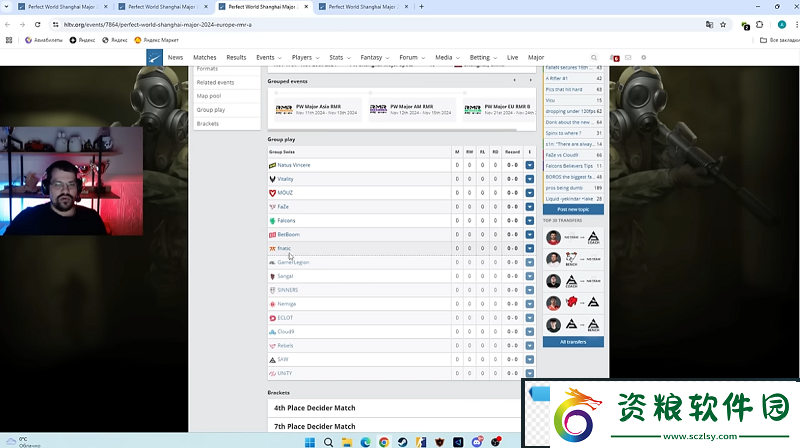Open the HLTV logo home page
This screenshot has height=448, width=800.
[154, 57]
